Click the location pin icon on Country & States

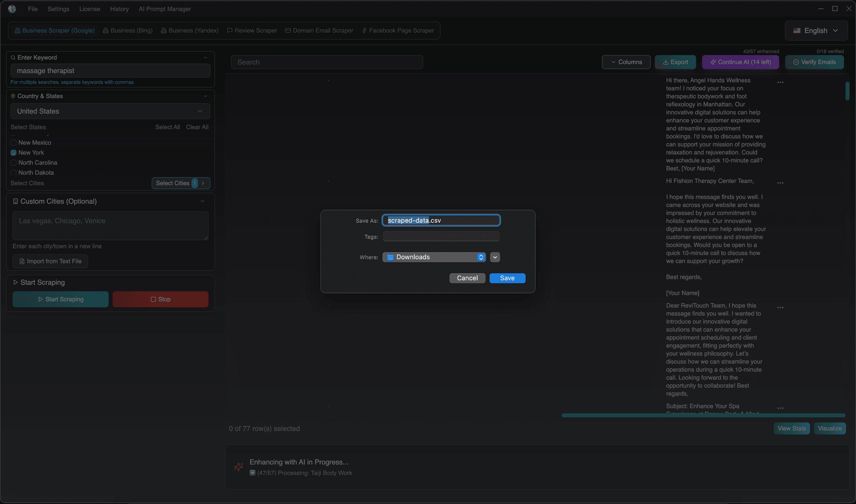[13, 96]
